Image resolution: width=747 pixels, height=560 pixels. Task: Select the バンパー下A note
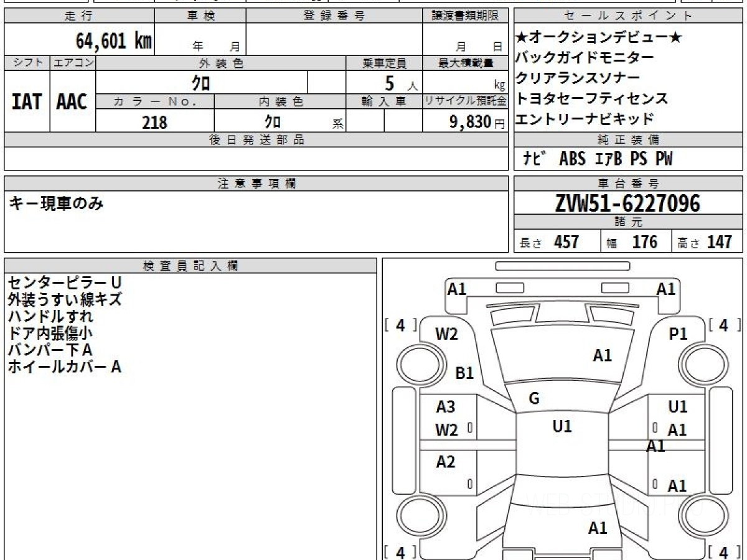tap(50, 350)
